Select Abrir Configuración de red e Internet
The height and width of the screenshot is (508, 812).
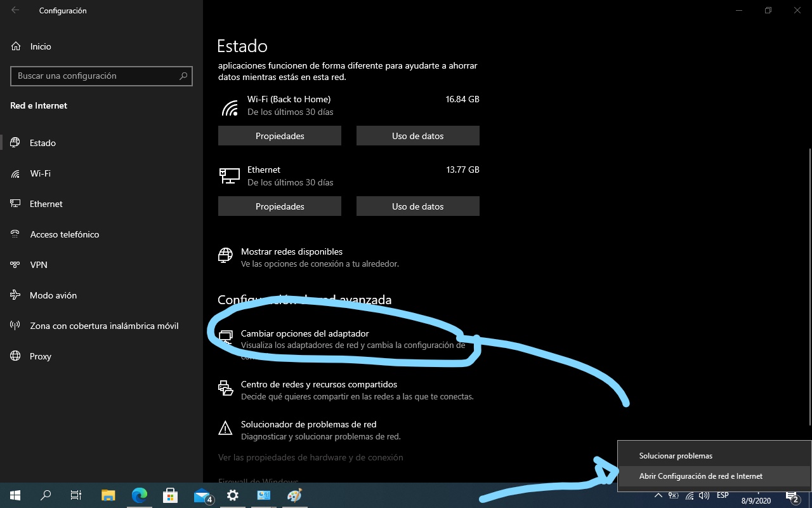(x=700, y=476)
